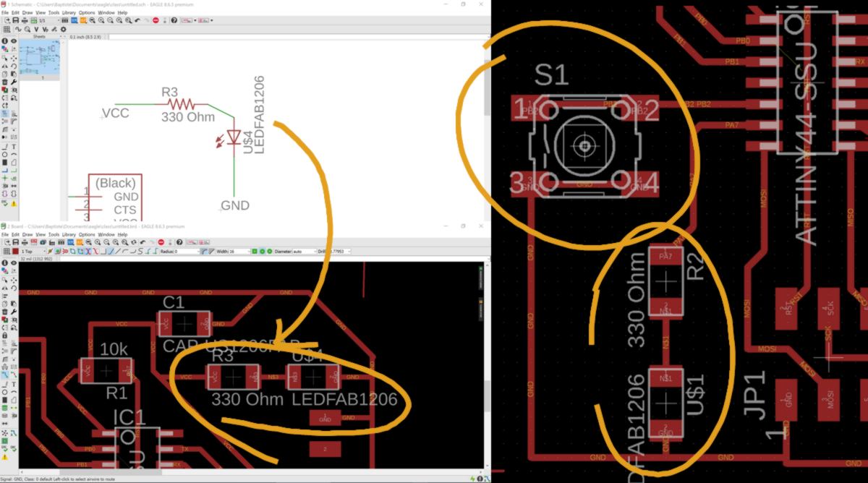868x483 pixels.
Task: Open Library menu in Schematic window
Action: point(69,12)
